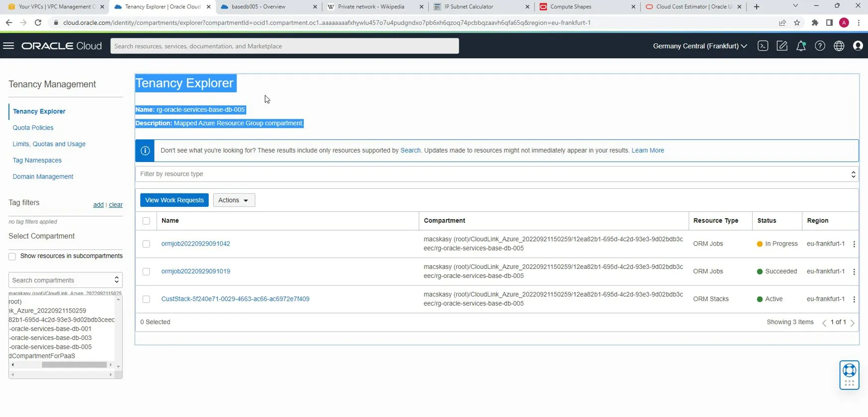
Task: Launch Cloud Shell developer tools icon
Action: (763, 46)
